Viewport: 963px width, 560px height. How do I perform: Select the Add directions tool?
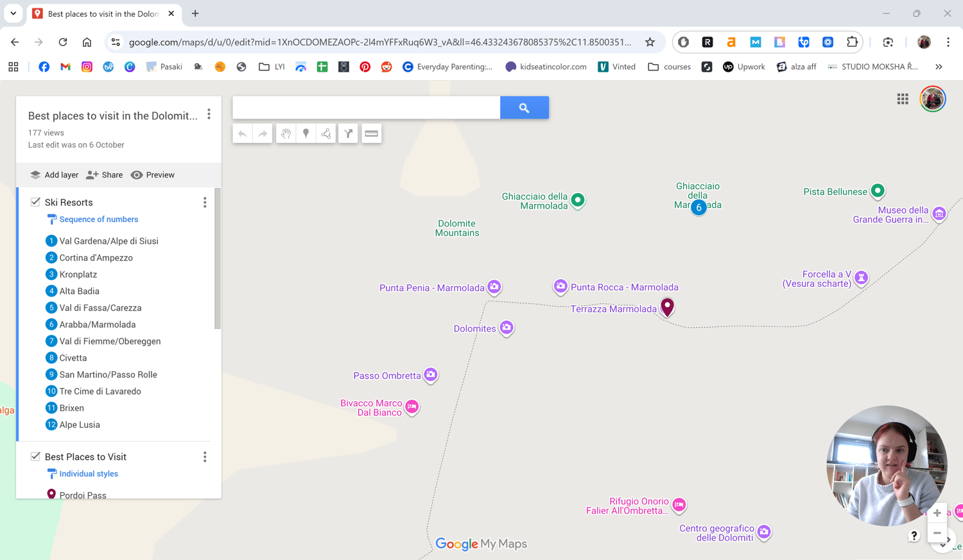tap(348, 133)
